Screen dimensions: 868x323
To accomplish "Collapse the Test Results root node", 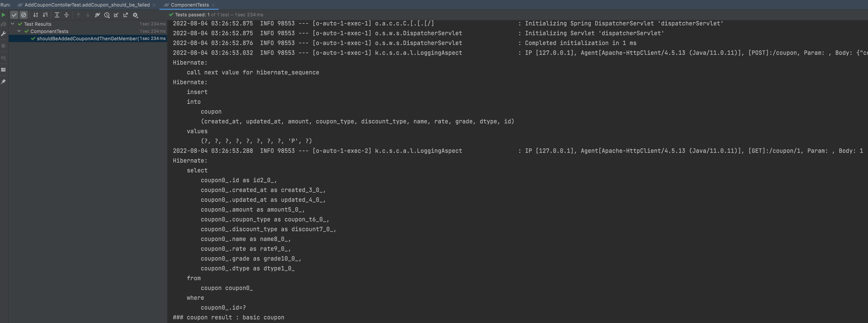I will click(13, 24).
